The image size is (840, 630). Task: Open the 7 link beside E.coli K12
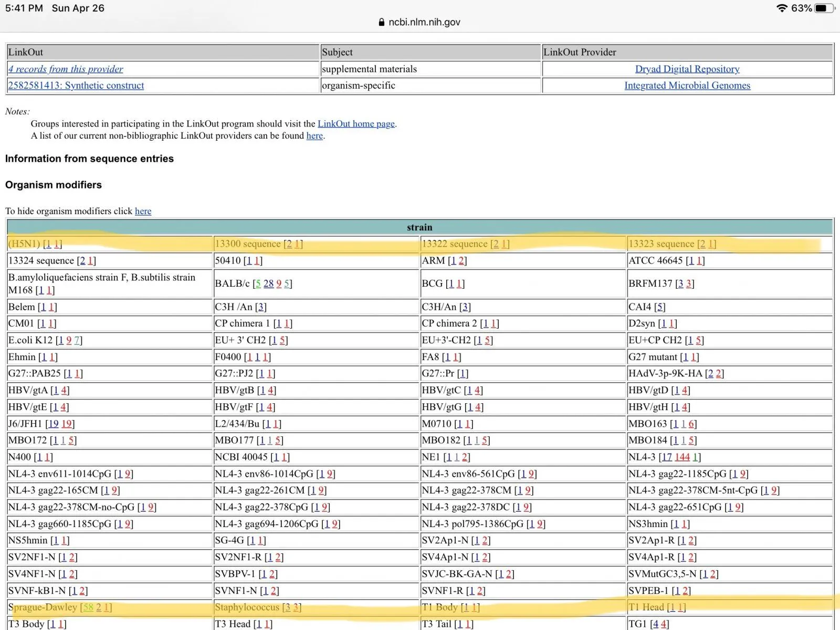pyautogui.click(x=77, y=340)
